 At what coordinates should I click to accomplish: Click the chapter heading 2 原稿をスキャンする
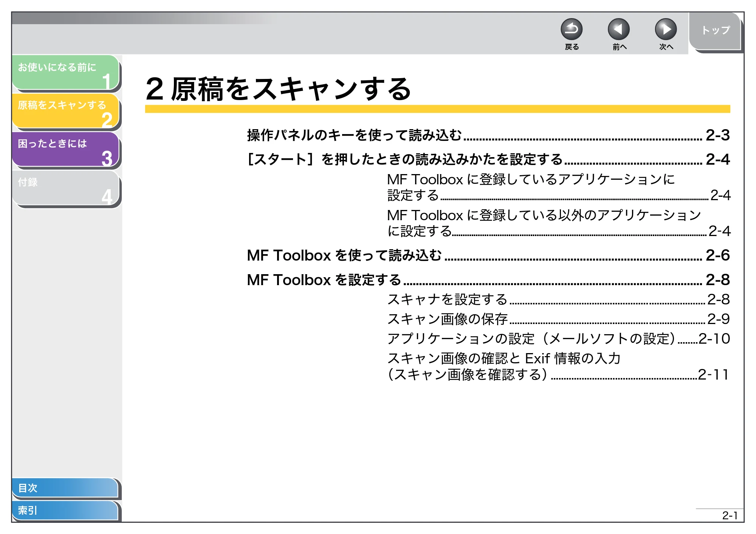[278, 89]
